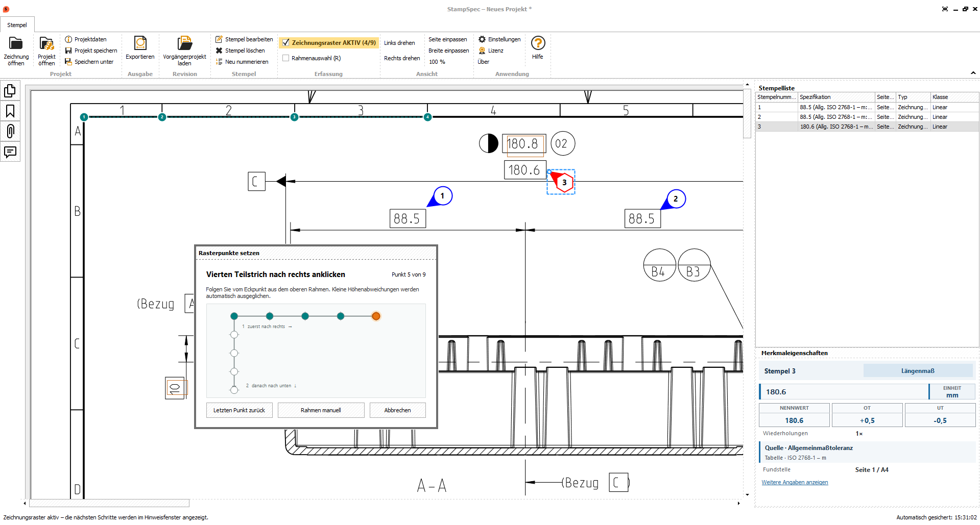Click Links drehen
This screenshot has height=525, width=980.
click(x=399, y=43)
